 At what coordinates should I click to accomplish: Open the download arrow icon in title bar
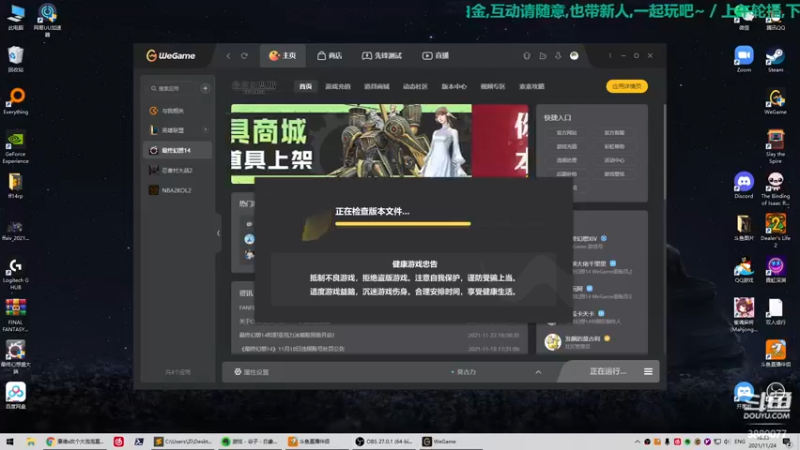558,56
